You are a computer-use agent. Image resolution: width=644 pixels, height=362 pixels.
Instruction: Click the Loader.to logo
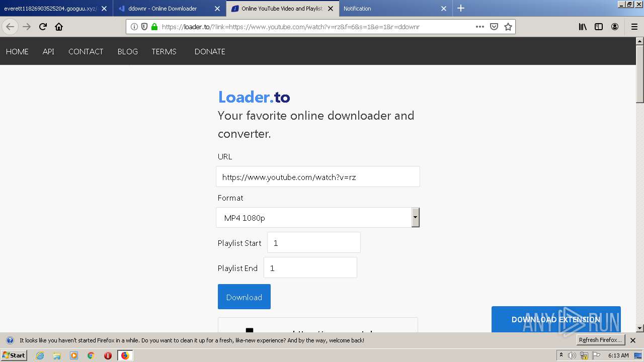coord(254,97)
